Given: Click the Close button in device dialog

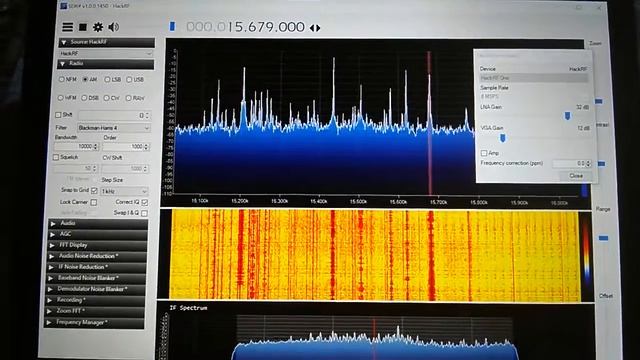Looking at the screenshot, I should point(576,176).
